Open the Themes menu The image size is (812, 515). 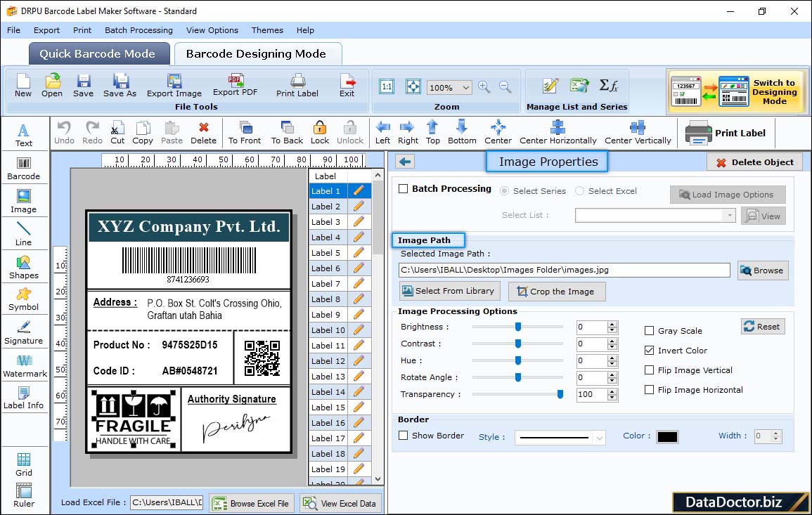(267, 30)
